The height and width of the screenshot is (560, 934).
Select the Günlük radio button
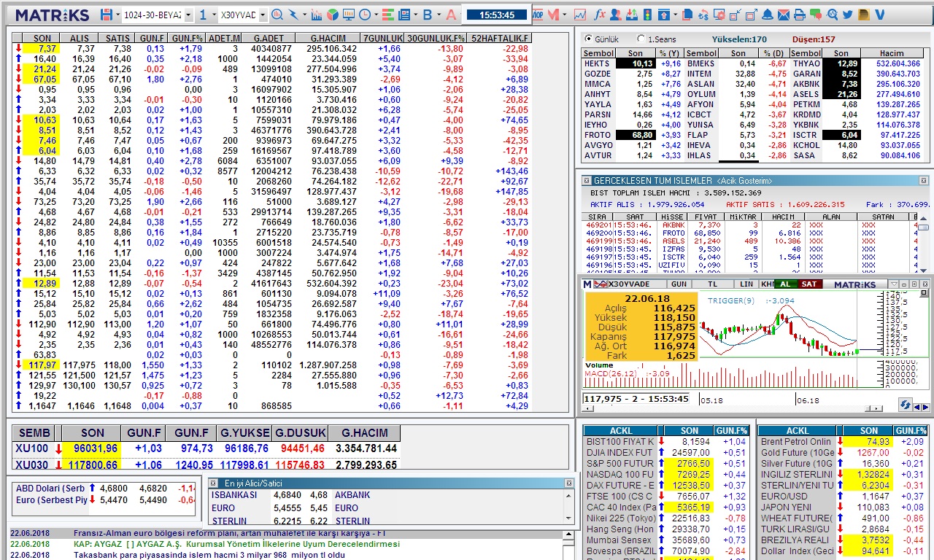pyautogui.click(x=588, y=39)
